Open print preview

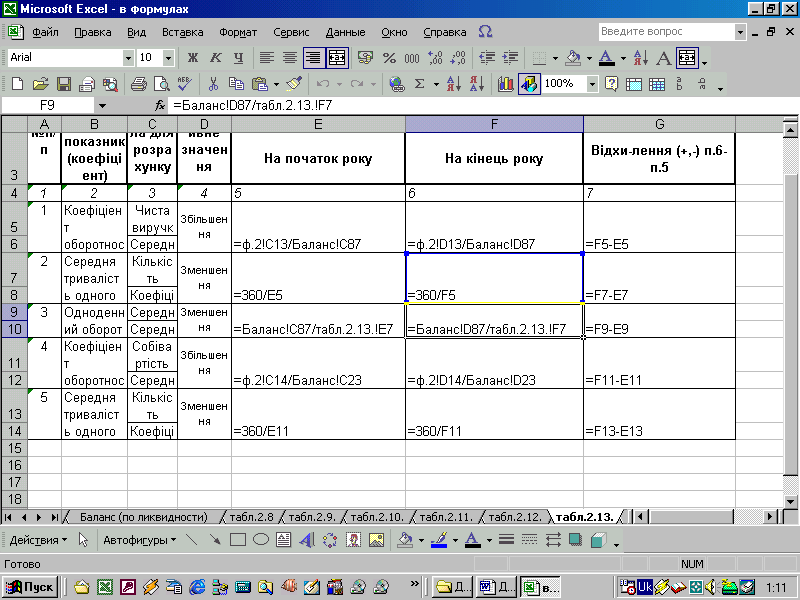coord(162,84)
